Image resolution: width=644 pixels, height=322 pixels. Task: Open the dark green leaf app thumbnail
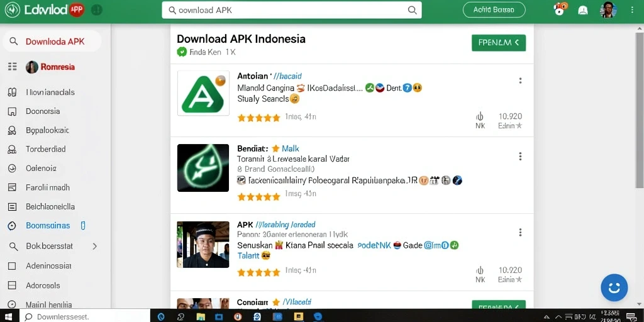(x=203, y=167)
